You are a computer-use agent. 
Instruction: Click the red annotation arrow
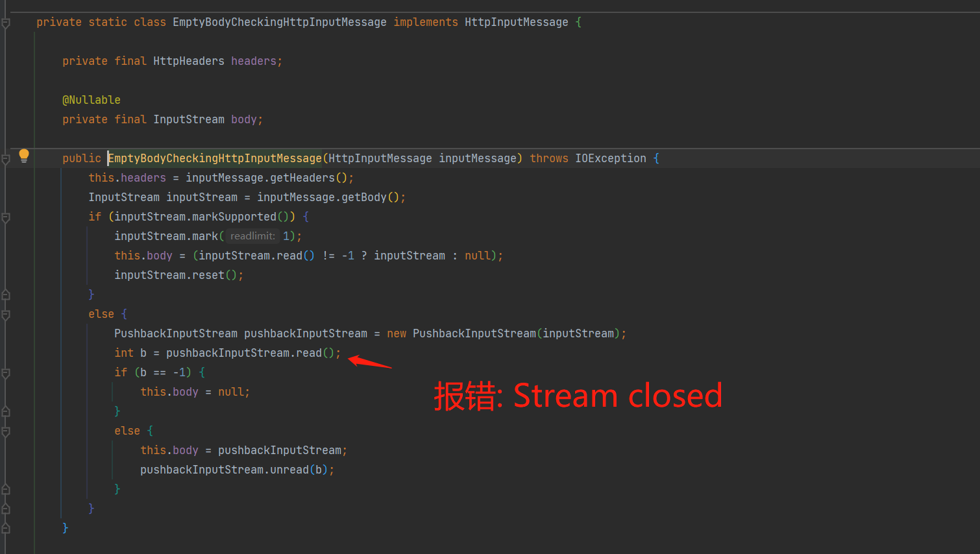pos(370,361)
